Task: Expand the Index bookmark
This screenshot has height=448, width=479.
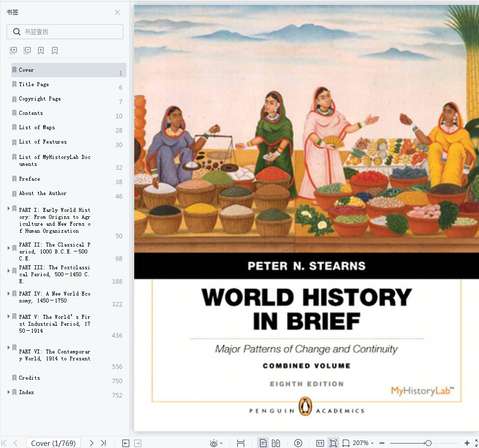Action: point(8,392)
